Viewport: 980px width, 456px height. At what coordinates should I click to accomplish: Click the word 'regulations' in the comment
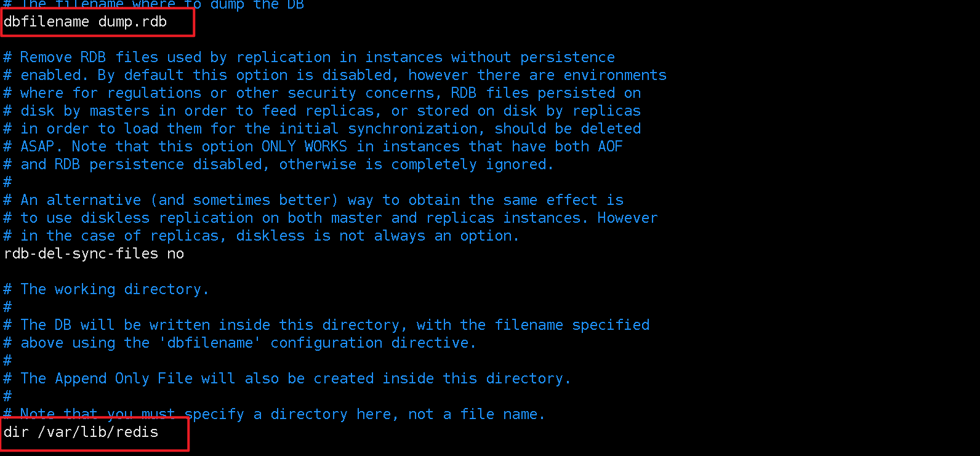(154, 94)
